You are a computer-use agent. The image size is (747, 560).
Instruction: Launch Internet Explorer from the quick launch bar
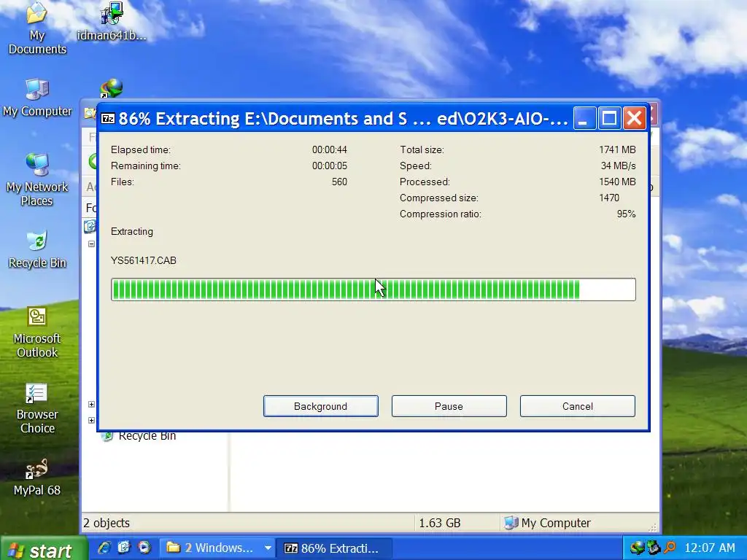pos(104,548)
